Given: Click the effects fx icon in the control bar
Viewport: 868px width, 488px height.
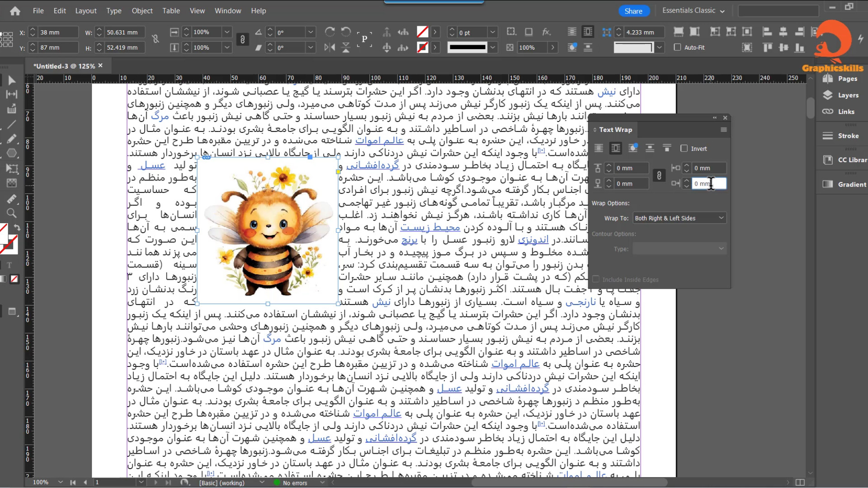Looking at the screenshot, I should [x=547, y=32].
